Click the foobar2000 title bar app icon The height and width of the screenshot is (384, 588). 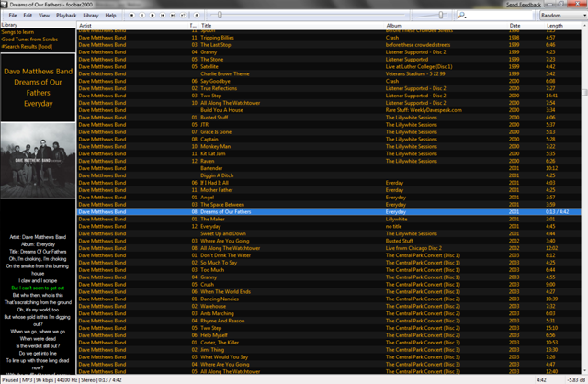4,5
